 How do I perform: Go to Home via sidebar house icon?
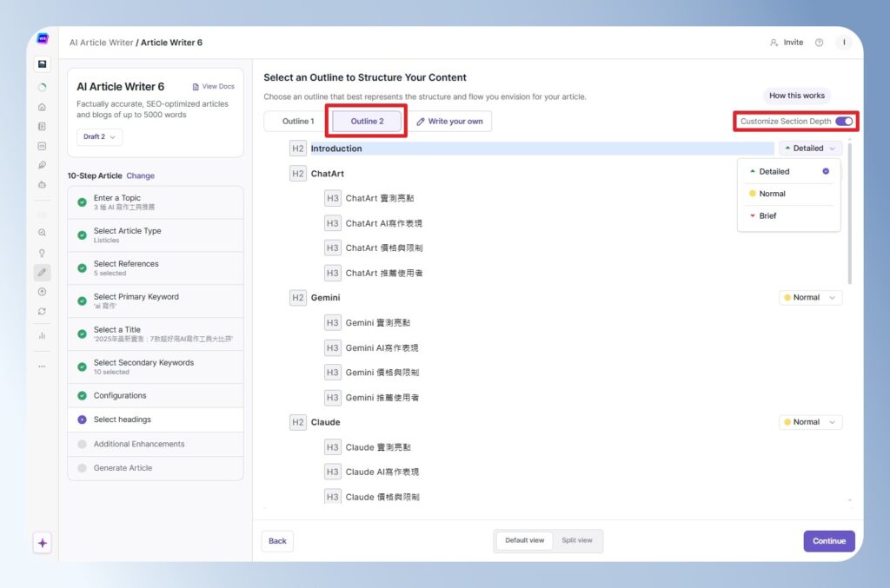(42, 107)
